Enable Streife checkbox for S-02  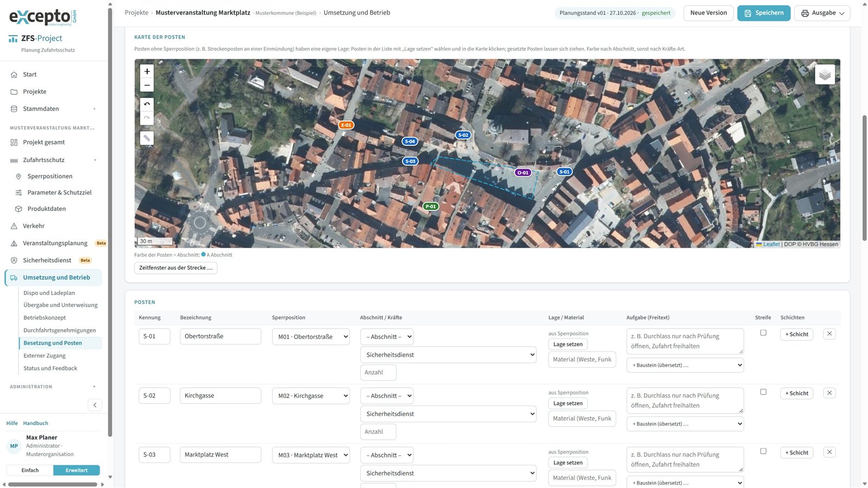763,392
